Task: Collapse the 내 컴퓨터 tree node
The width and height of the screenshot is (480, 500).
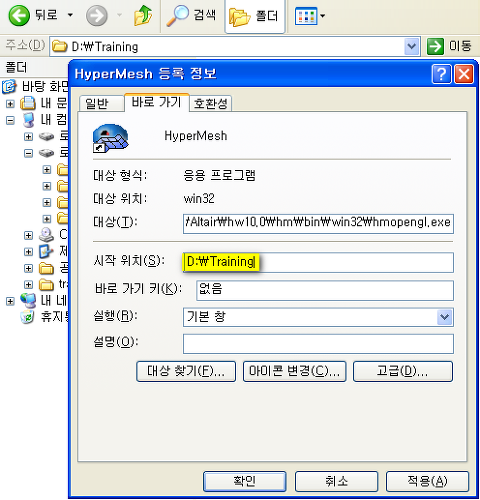Action: coord(10,120)
